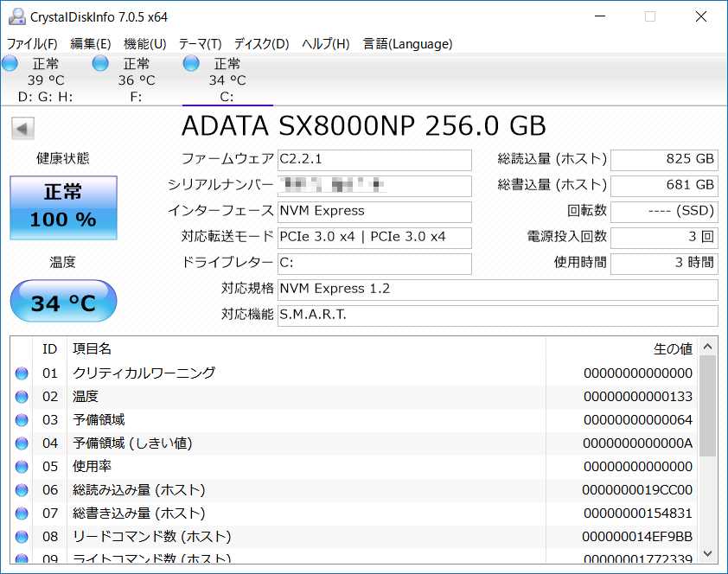Click the 正常 100 % health status button

tap(64, 207)
